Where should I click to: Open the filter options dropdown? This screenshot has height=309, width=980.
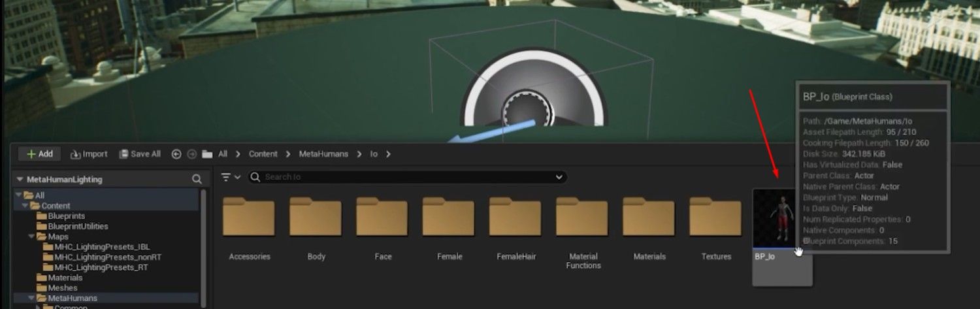coord(231,177)
